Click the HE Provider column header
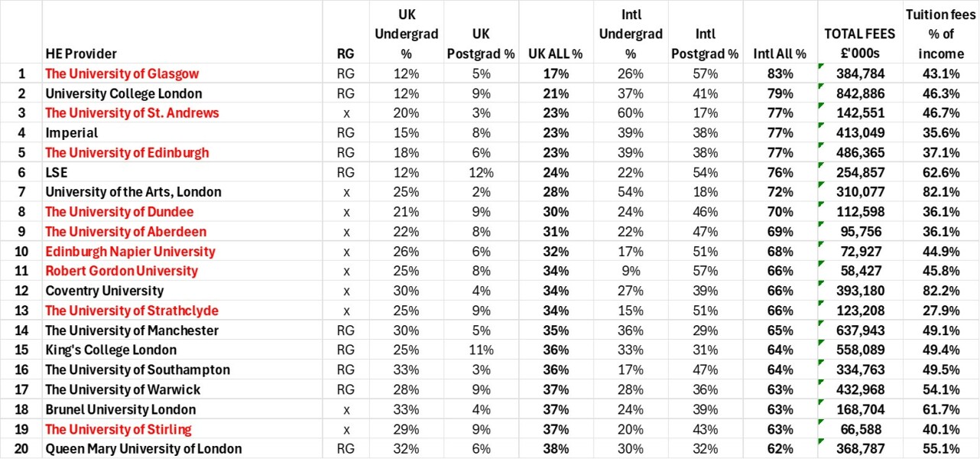Image resolution: width=980 pixels, height=459 pixels. tap(182, 33)
